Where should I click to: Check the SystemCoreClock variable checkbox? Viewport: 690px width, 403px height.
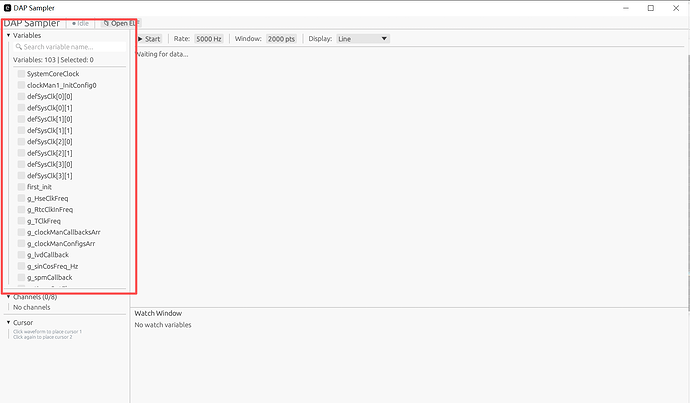point(21,73)
